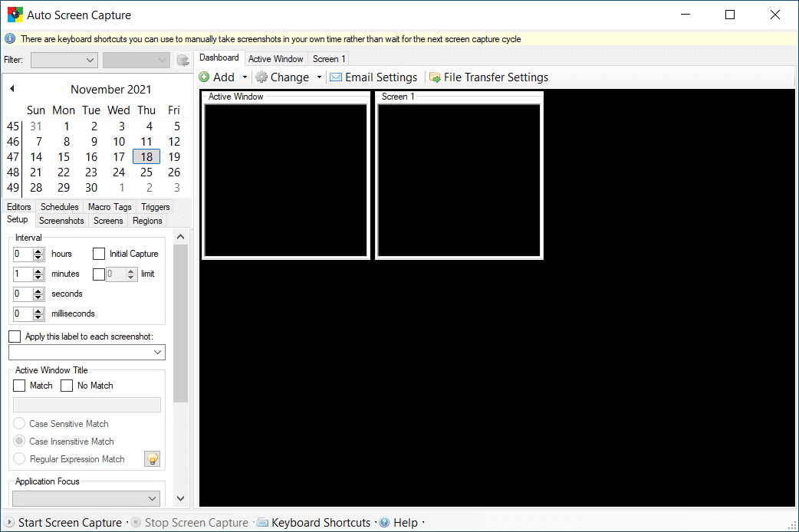Image resolution: width=799 pixels, height=532 pixels.
Task: Click the Active Window preview thumbnail
Action: [286, 180]
